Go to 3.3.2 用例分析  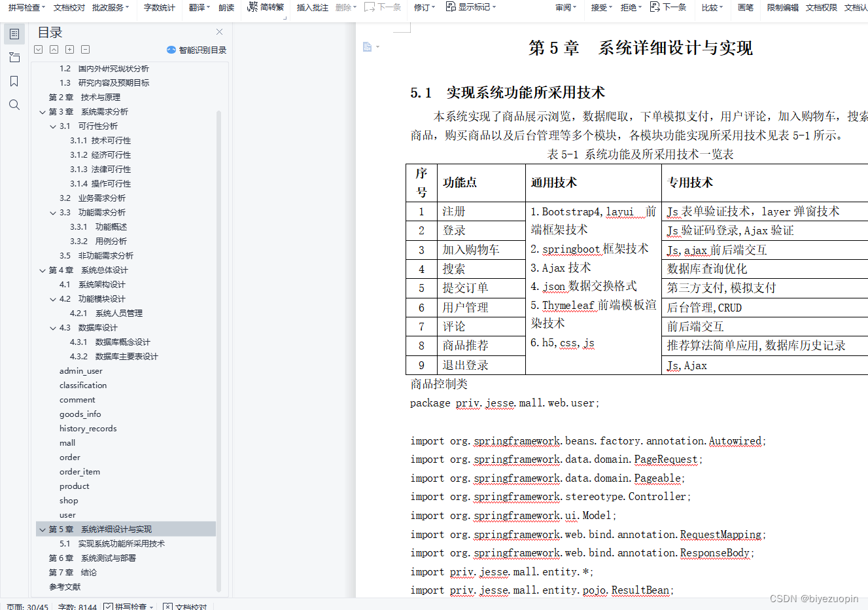pos(98,242)
